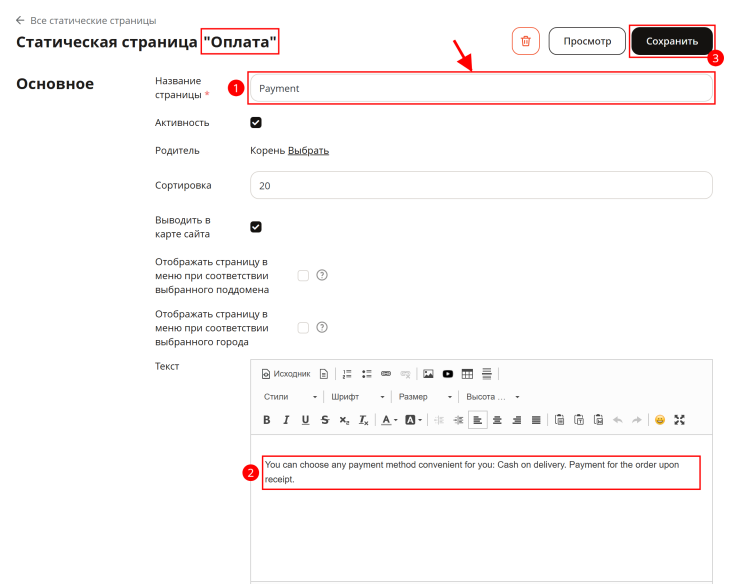Open the background color picker

click(x=413, y=420)
